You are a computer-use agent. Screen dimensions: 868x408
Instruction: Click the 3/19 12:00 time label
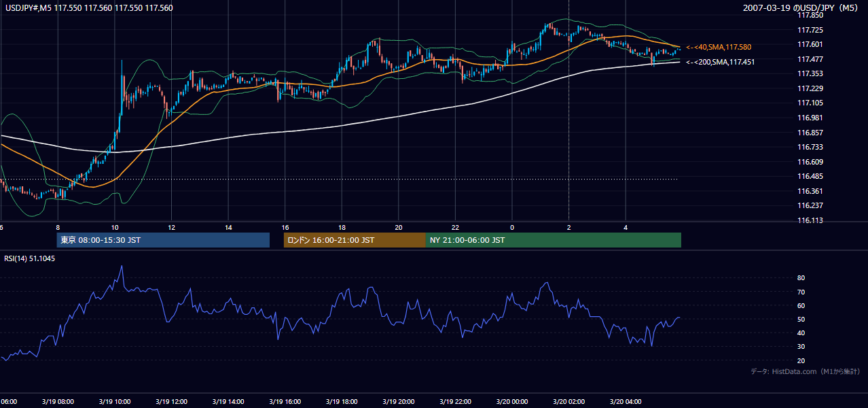[171, 402]
